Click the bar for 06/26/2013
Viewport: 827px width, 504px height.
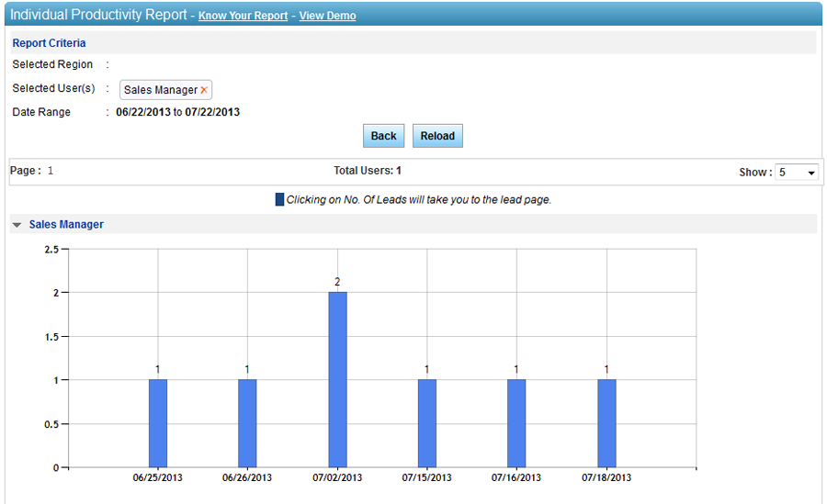[x=247, y=423]
